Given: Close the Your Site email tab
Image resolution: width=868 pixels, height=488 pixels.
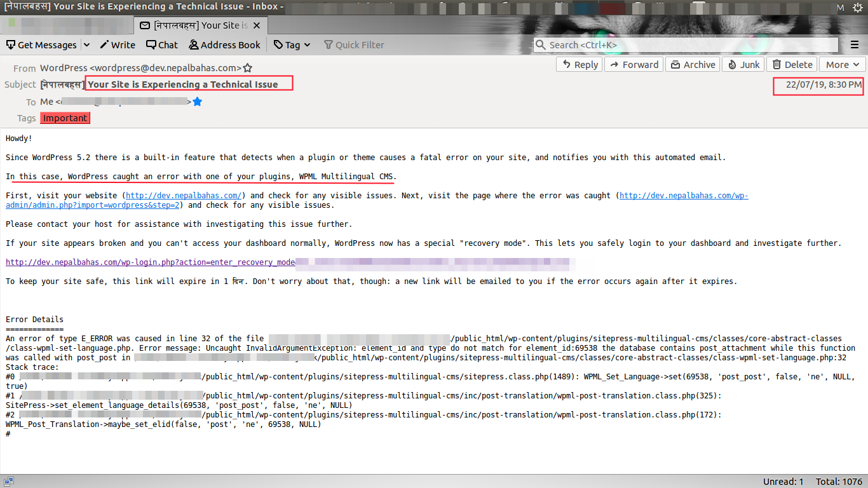Looking at the screenshot, I should [257, 25].
